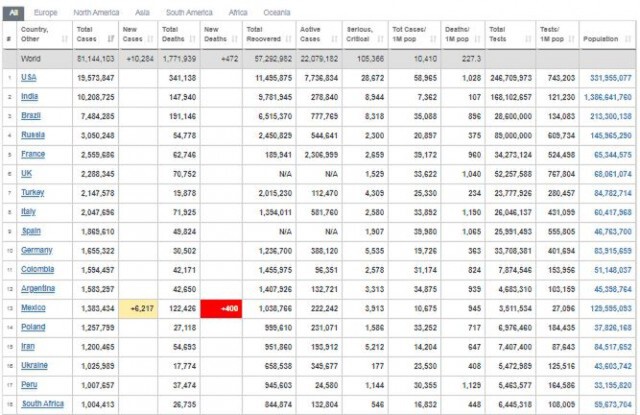Sort by Serious, Critical column icon

[x=380, y=39]
